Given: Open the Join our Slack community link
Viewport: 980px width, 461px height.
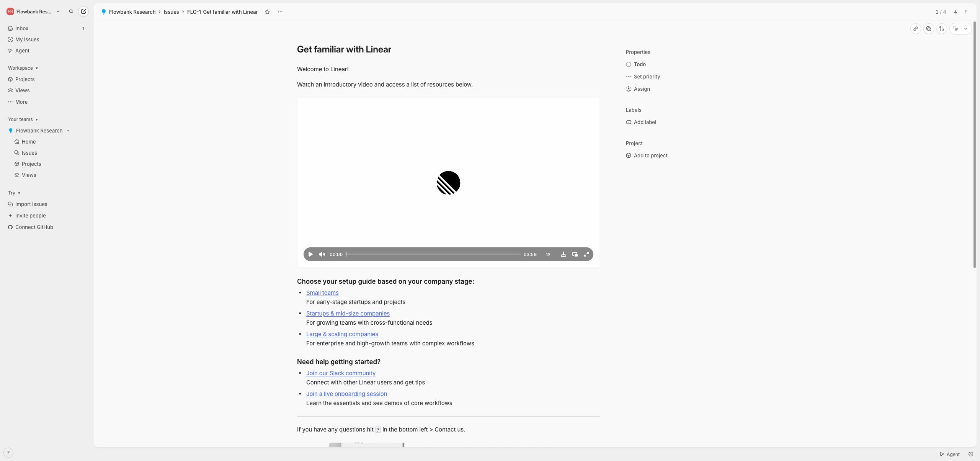Looking at the screenshot, I should (341, 373).
